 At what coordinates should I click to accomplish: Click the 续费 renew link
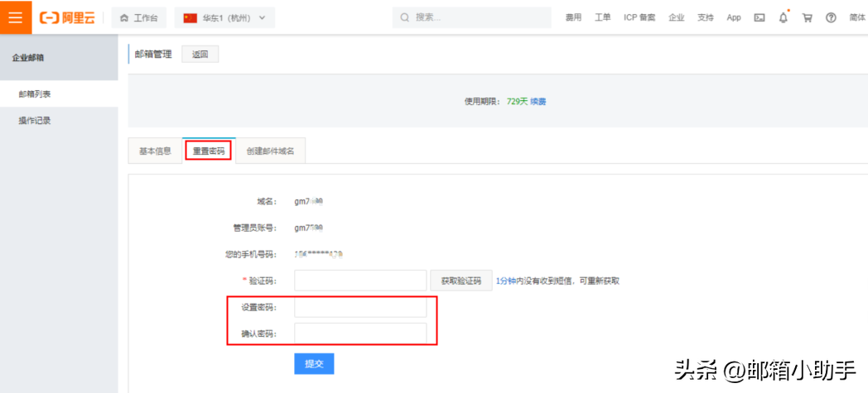click(x=538, y=102)
